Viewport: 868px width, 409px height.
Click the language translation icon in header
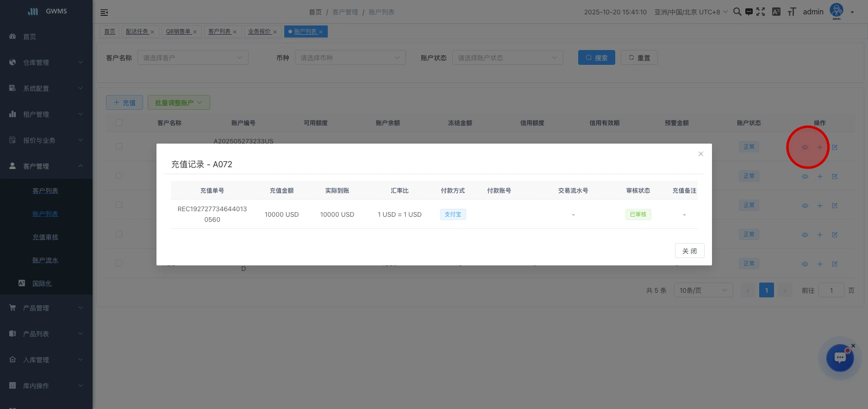776,12
